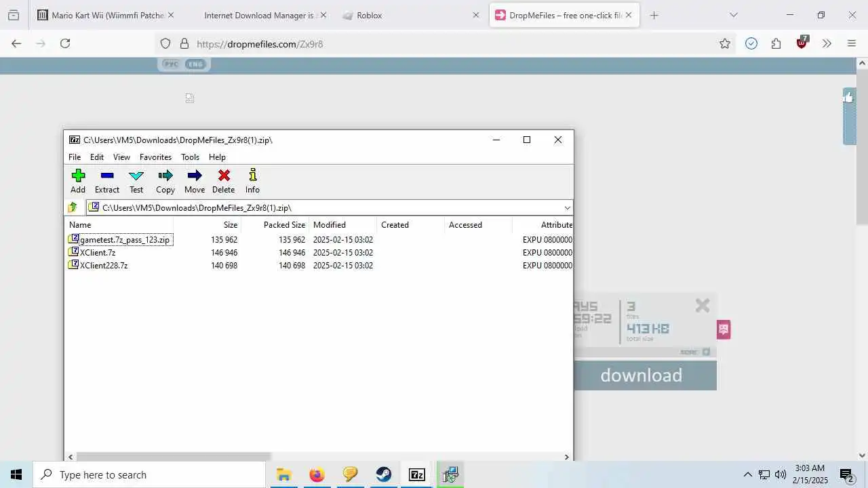Open 7-Zip Edit menu
The height and width of the screenshot is (488, 868).
[x=97, y=157]
